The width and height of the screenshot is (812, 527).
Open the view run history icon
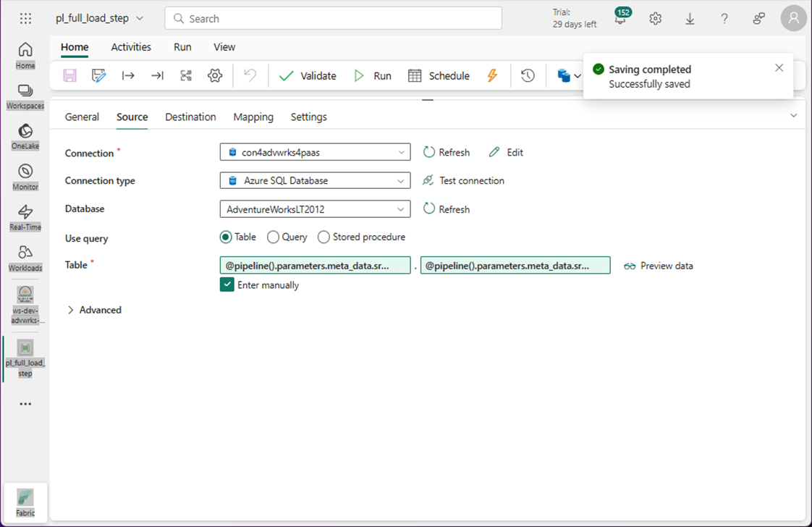coord(528,76)
